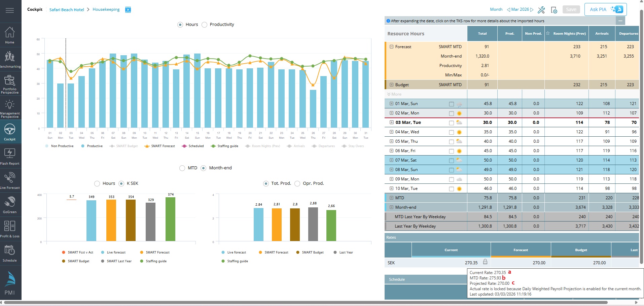Image resolution: width=644 pixels, height=306 pixels.
Task: Click the Ask PIA button
Action: click(x=605, y=9)
